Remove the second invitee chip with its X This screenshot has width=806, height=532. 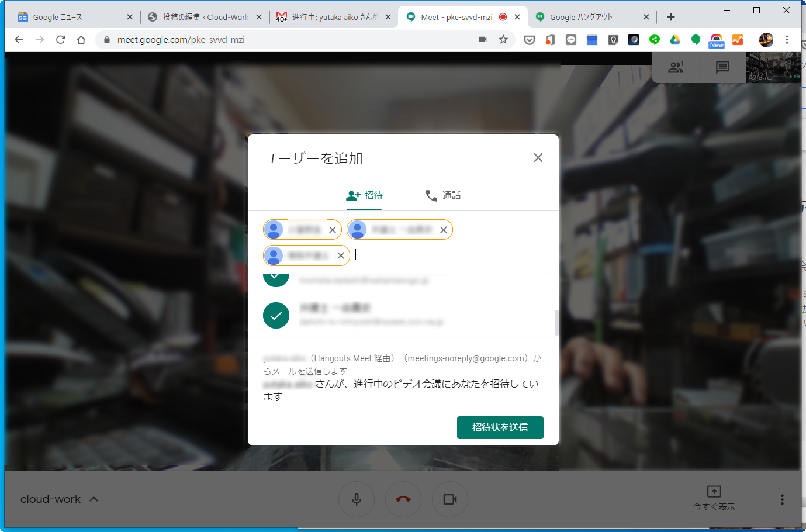point(444,229)
